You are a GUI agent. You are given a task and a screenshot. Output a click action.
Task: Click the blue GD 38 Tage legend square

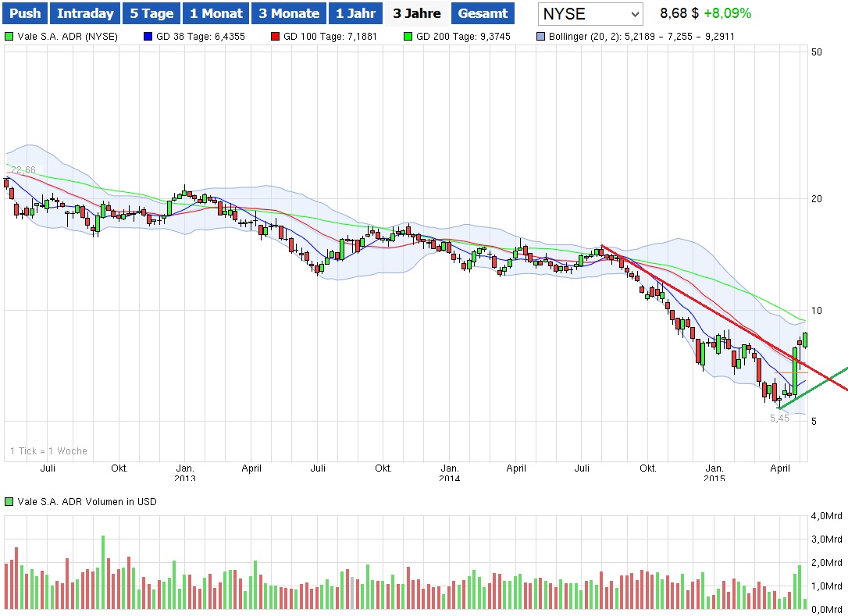click(x=148, y=37)
